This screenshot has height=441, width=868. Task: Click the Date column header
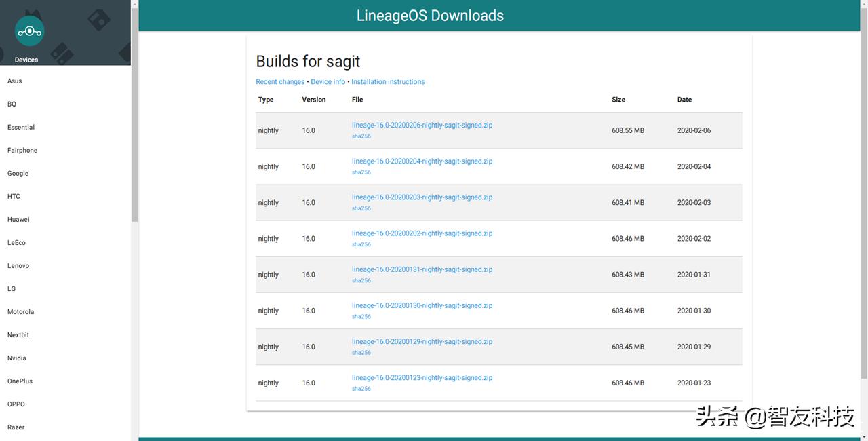684,100
